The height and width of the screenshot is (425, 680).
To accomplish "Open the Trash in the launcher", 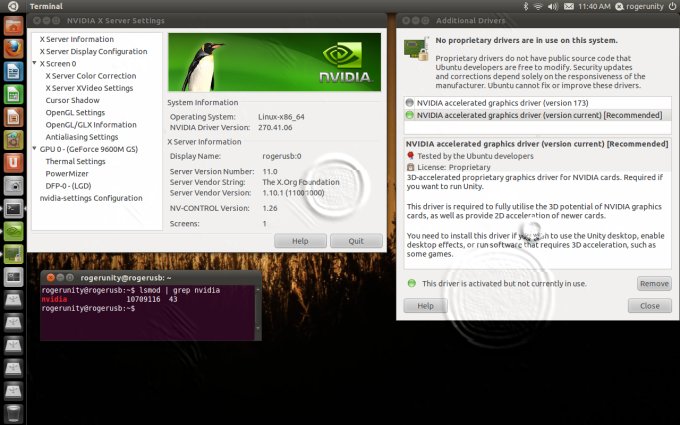I will click(x=13, y=414).
